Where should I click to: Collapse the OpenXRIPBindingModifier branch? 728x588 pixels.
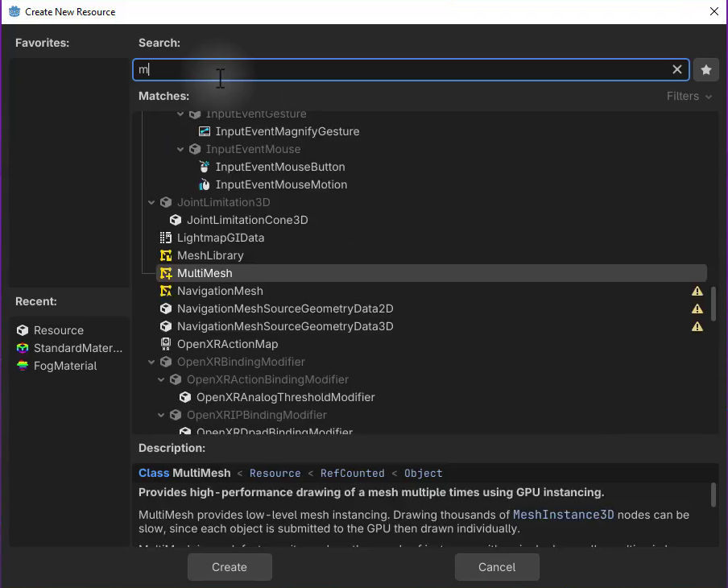coord(161,415)
